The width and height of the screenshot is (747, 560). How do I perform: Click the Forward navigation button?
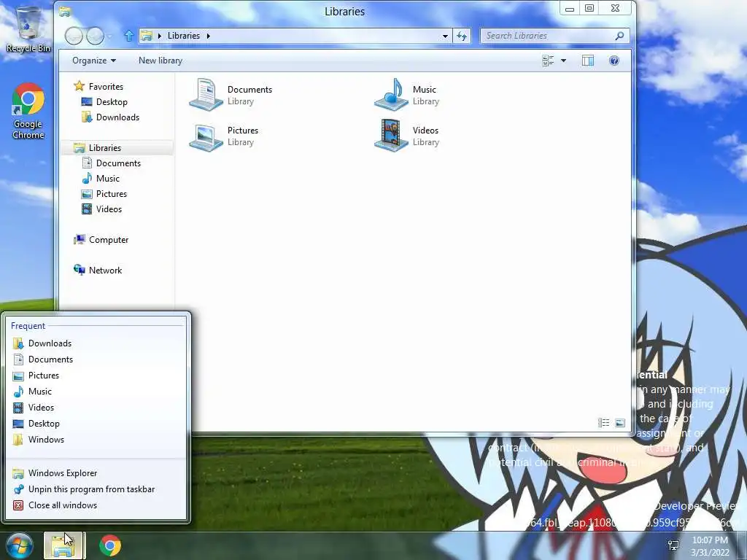click(x=96, y=36)
